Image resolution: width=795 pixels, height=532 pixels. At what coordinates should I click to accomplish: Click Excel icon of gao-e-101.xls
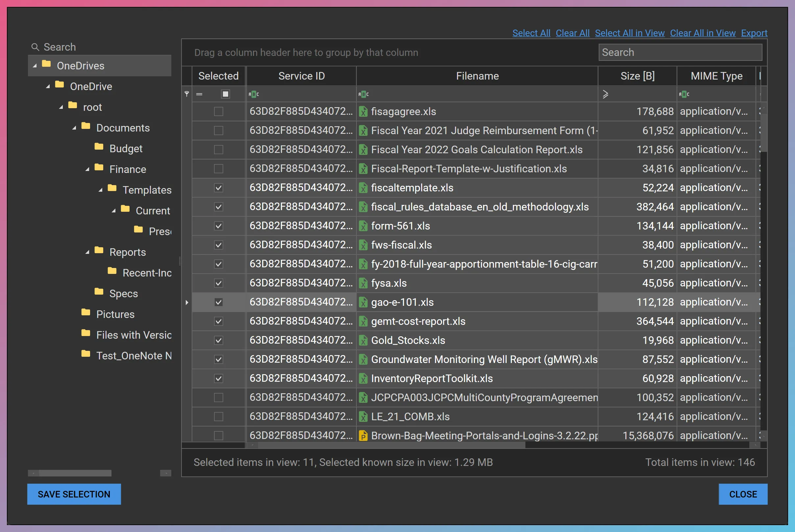363,302
